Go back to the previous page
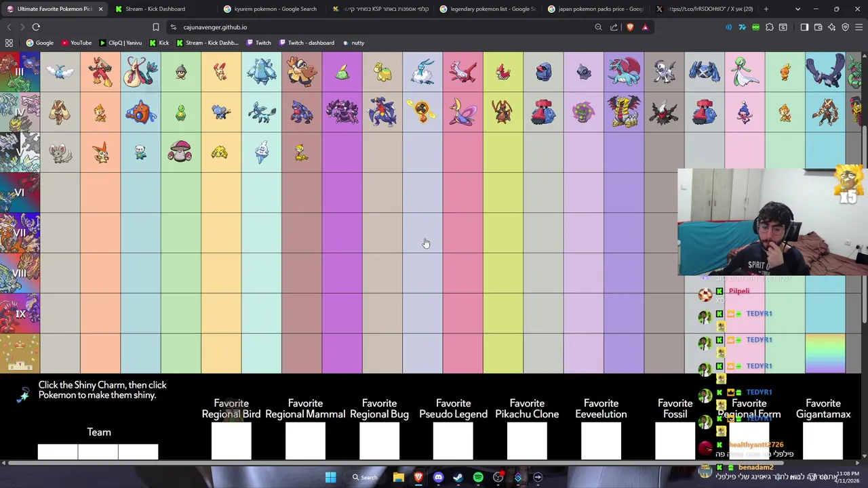Image resolution: width=868 pixels, height=488 pixels. (x=9, y=27)
